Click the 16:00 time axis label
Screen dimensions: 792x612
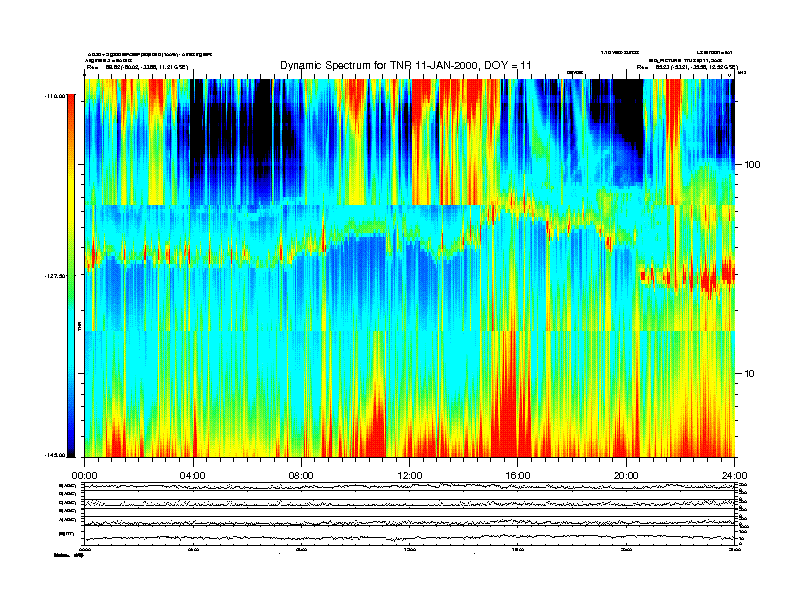coord(518,475)
